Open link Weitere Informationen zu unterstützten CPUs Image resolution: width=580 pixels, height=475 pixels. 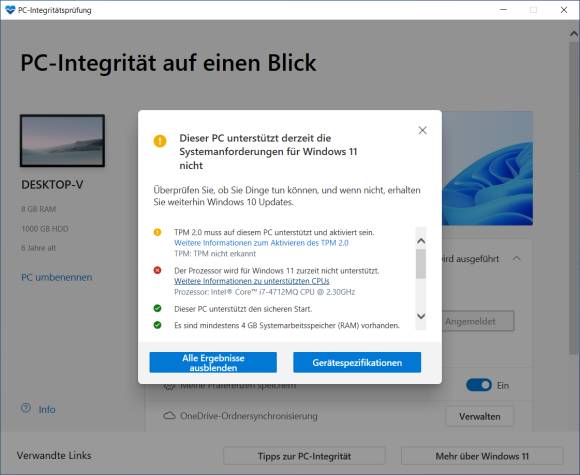pyautogui.click(x=252, y=281)
